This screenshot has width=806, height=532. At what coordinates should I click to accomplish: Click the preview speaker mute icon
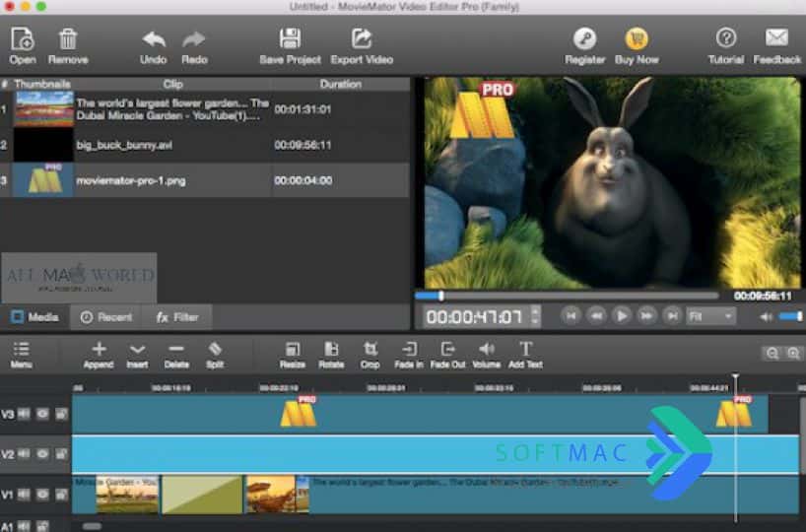tap(766, 317)
